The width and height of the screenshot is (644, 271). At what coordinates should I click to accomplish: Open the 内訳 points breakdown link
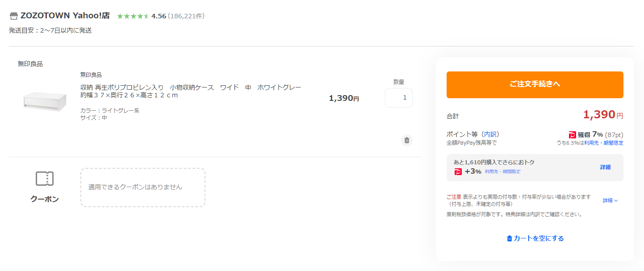point(491,134)
